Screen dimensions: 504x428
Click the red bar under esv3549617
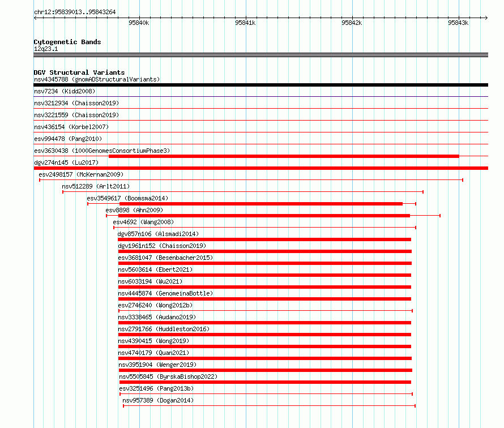[x=261, y=204]
